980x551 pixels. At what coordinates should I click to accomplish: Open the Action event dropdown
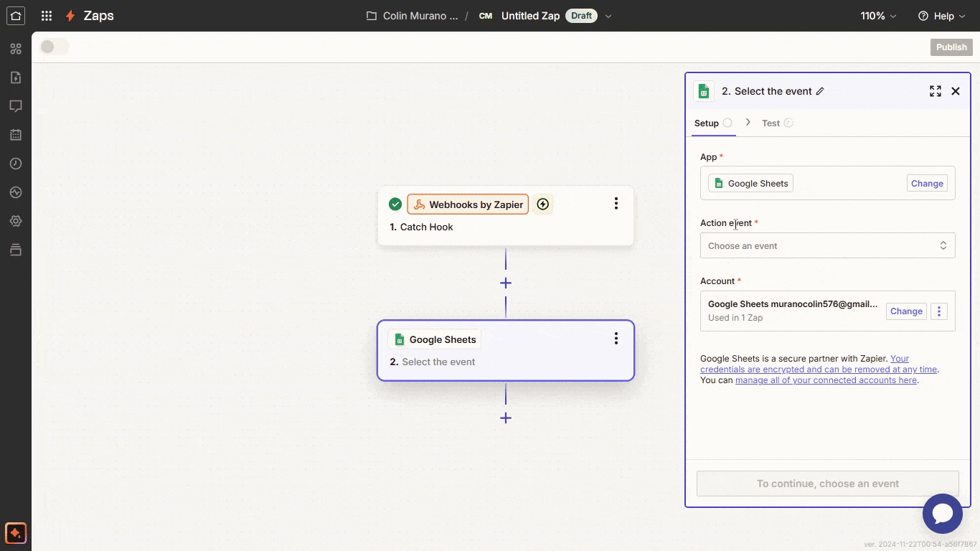[x=828, y=245]
